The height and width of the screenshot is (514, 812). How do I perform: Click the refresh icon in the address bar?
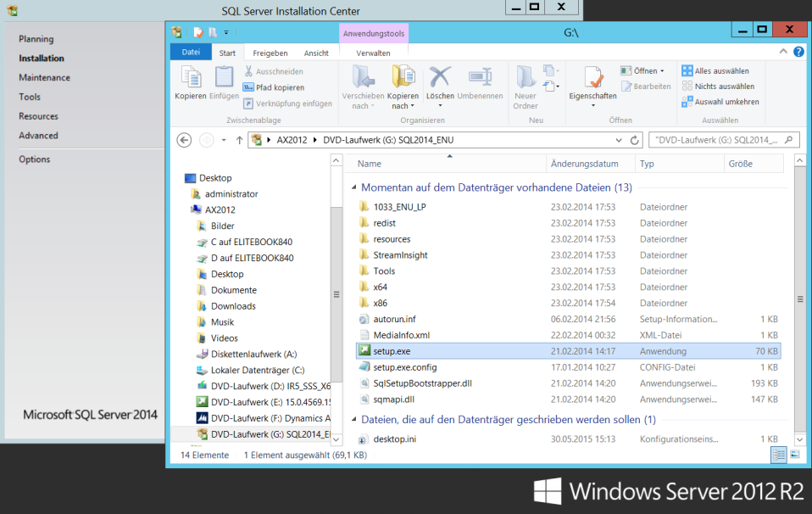(634, 140)
